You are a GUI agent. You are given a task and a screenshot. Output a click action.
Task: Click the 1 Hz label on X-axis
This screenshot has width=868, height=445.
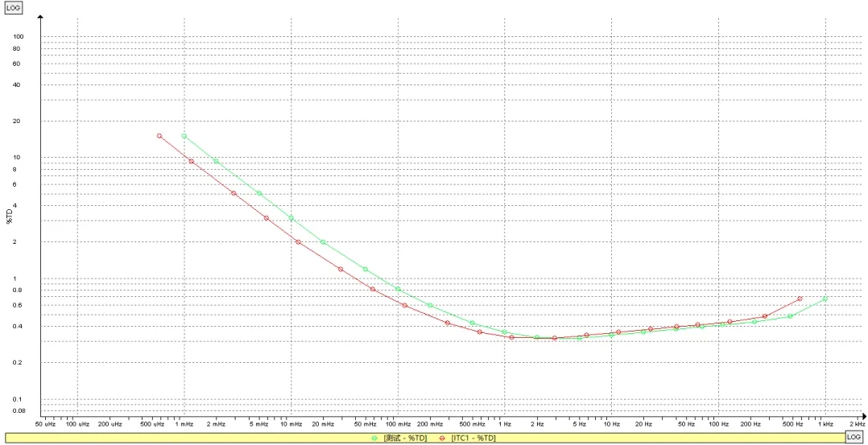pyautogui.click(x=505, y=423)
